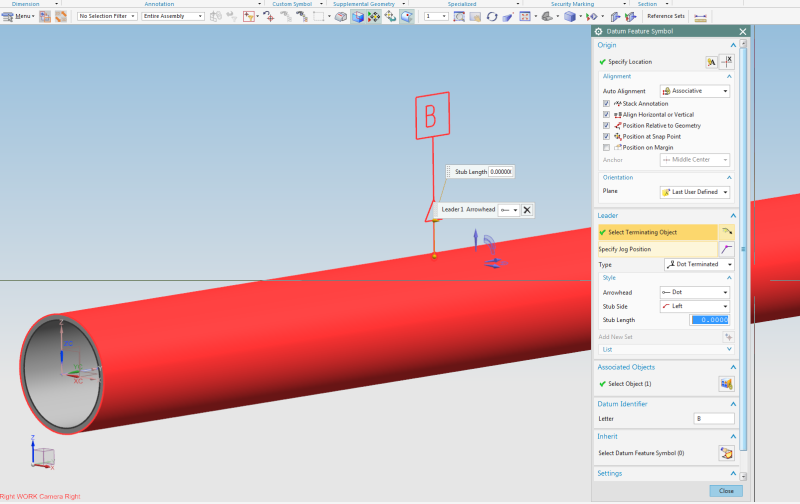The image size is (800, 504).
Task: Enable the Position on Margin checkbox
Action: (606, 147)
